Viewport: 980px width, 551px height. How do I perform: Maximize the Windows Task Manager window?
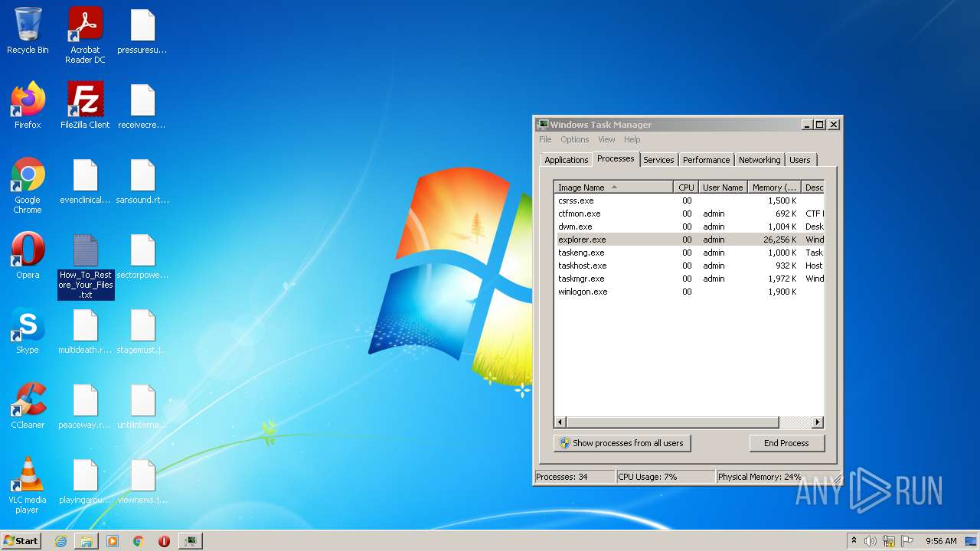(819, 125)
